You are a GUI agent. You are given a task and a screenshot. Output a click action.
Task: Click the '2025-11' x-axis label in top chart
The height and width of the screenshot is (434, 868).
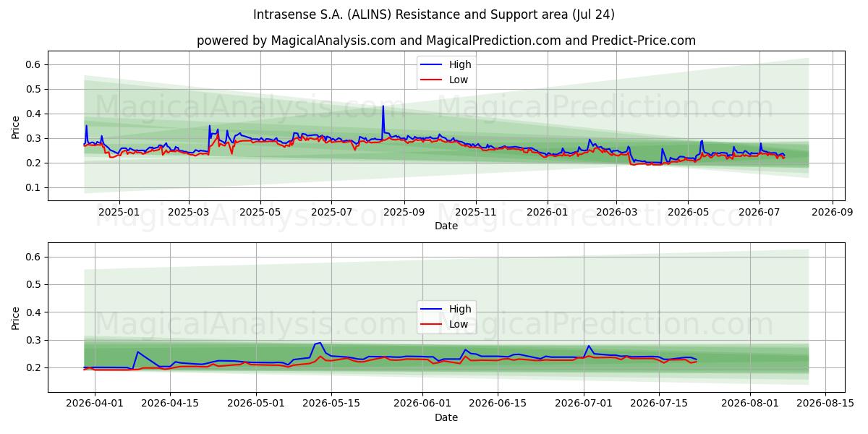pos(476,212)
